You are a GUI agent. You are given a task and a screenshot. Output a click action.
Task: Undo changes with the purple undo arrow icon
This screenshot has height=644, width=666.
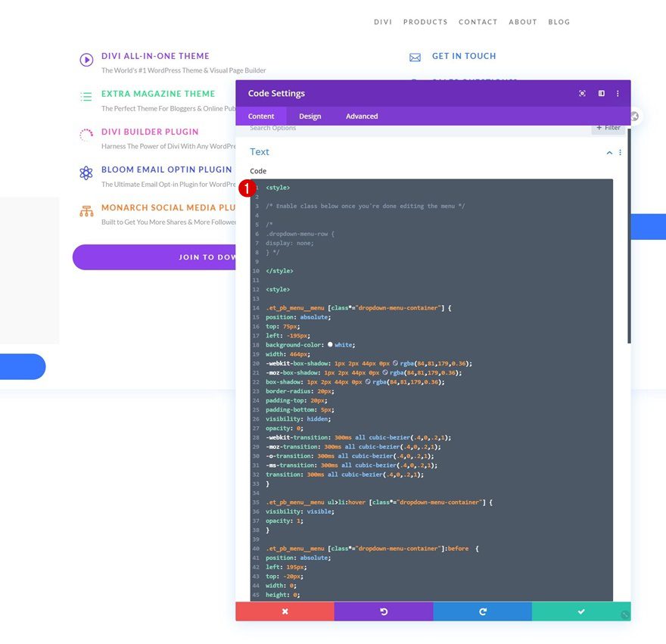(384, 611)
